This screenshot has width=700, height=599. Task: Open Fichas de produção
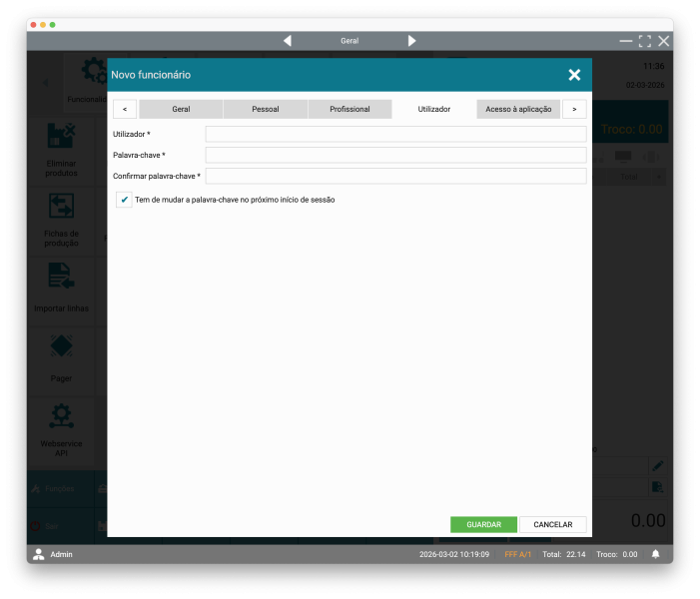pyautogui.click(x=61, y=207)
